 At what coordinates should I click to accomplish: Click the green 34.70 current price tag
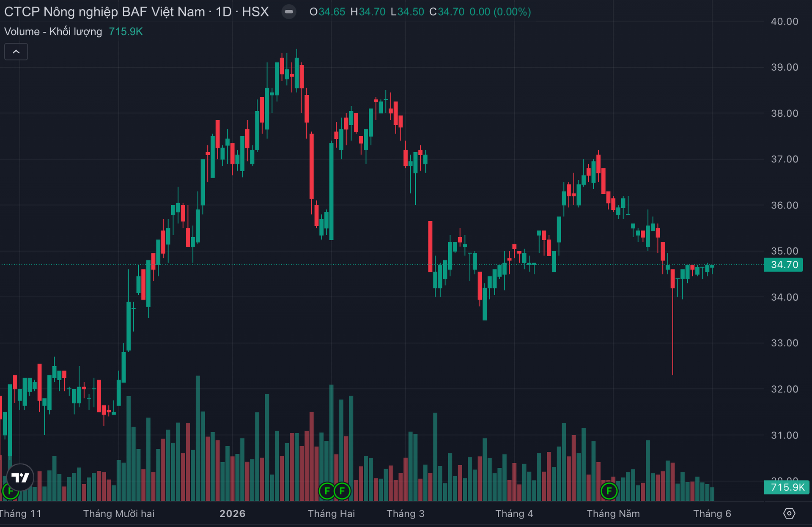[784, 265]
